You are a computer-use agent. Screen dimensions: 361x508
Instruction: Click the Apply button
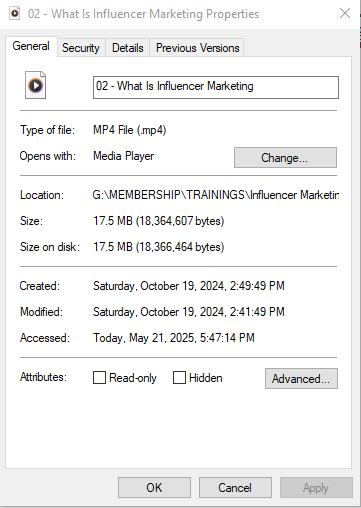click(316, 488)
